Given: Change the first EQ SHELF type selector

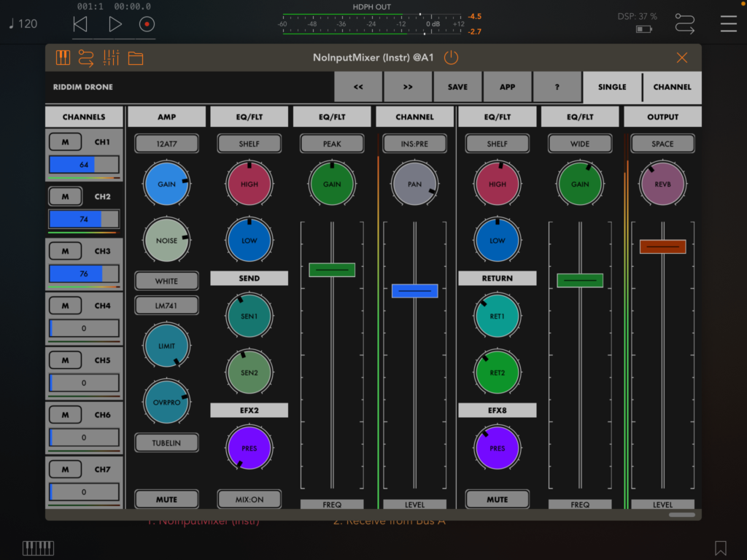Looking at the screenshot, I should pos(249,144).
